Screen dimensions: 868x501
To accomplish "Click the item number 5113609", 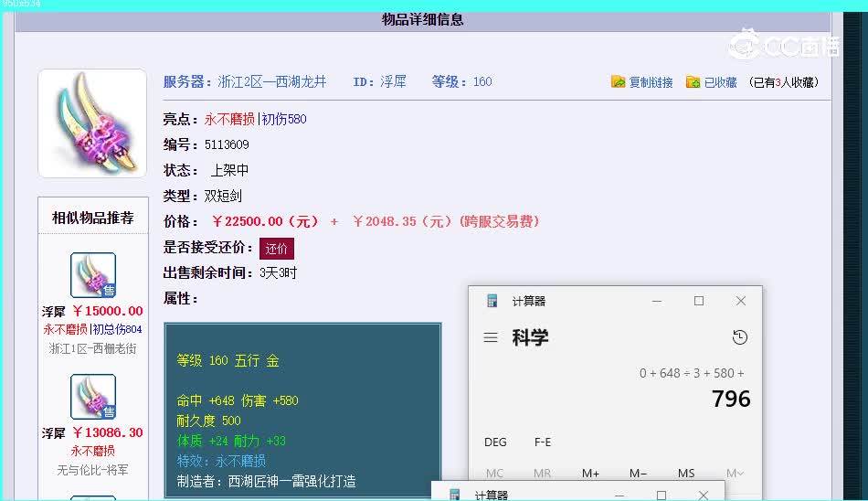I will (x=227, y=144).
